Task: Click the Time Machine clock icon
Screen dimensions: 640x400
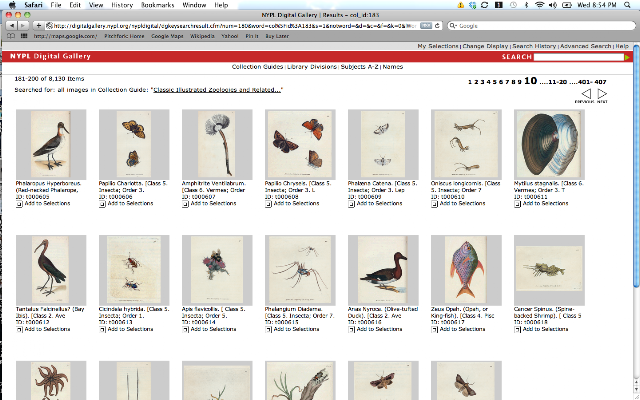Action: [x=513, y=5]
